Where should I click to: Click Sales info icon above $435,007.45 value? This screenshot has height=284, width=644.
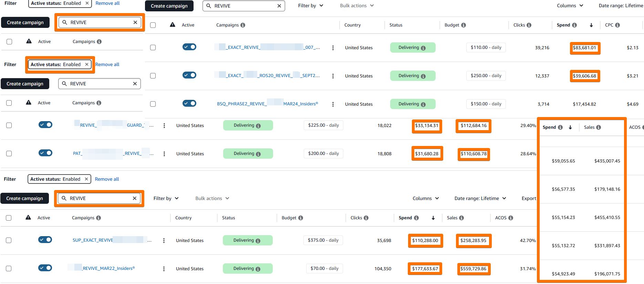click(x=599, y=127)
